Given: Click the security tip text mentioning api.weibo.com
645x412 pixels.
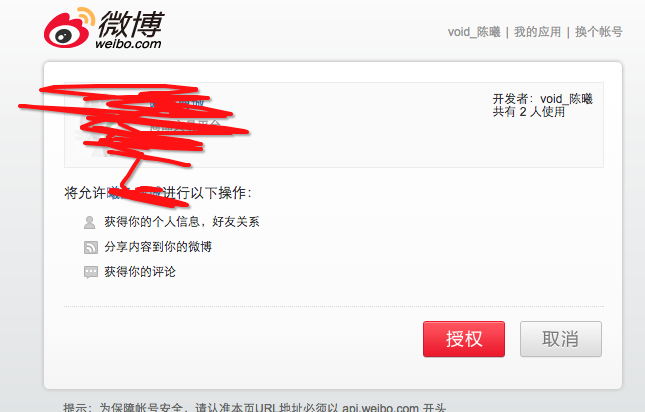Looking at the screenshot, I should pyautogui.click(x=255, y=407).
